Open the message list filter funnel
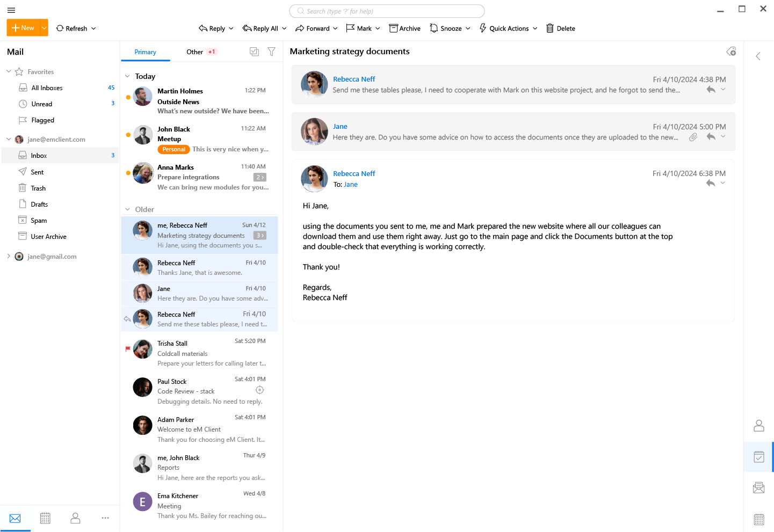 (271, 52)
